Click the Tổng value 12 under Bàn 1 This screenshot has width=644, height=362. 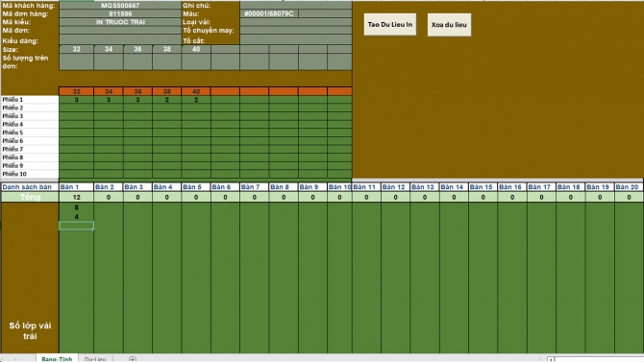(76, 197)
